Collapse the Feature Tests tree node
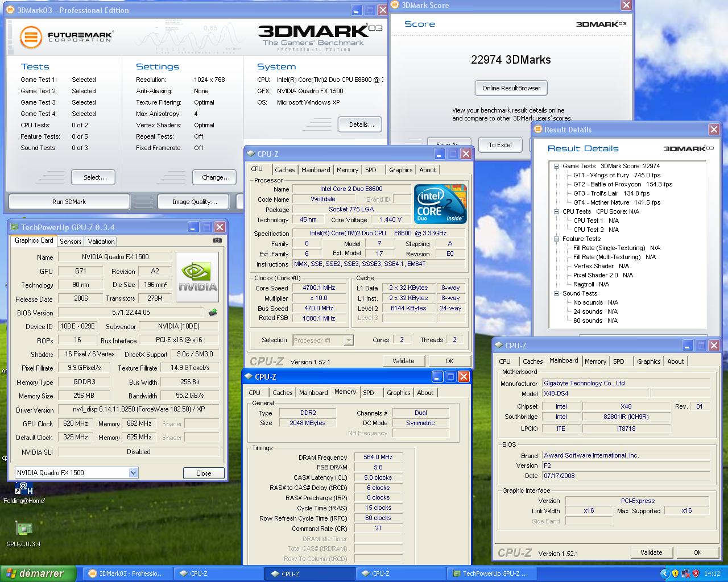Viewport: 728px width, 582px height. (556, 239)
